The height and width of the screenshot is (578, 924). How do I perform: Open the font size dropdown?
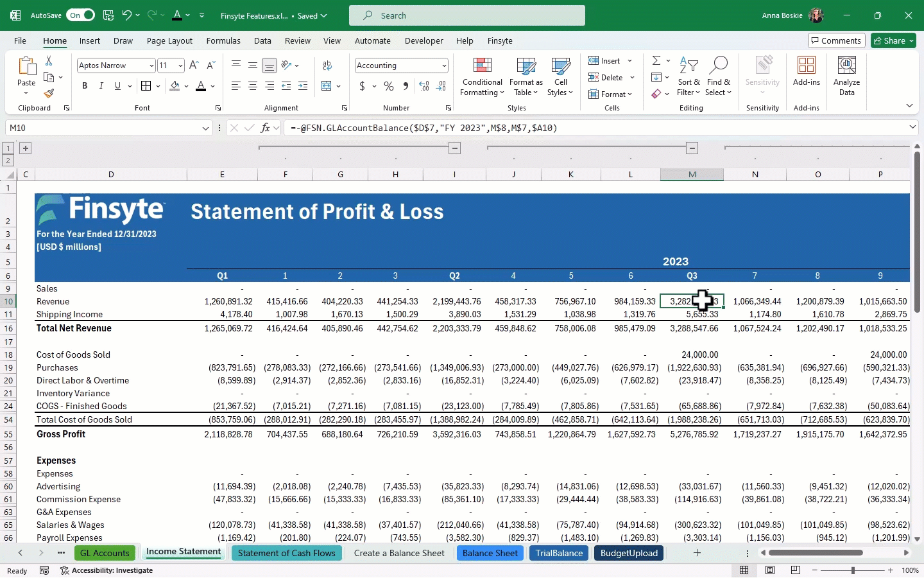coord(180,66)
